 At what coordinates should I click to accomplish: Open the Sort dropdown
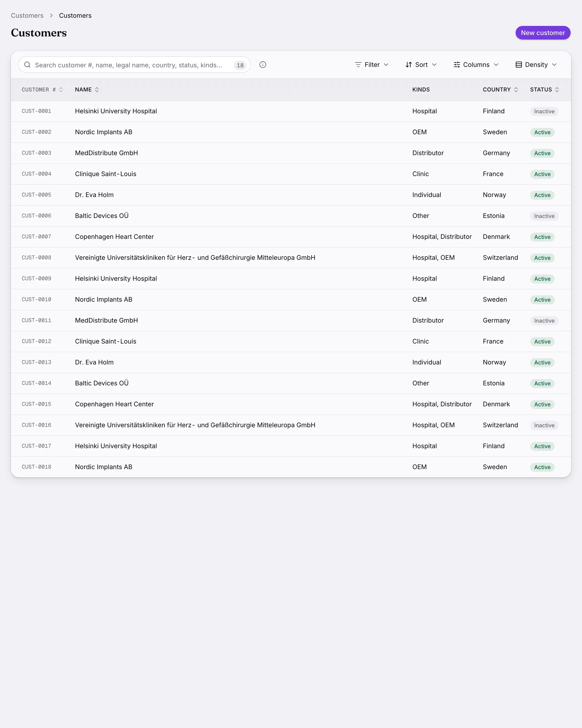tap(421, 65)
